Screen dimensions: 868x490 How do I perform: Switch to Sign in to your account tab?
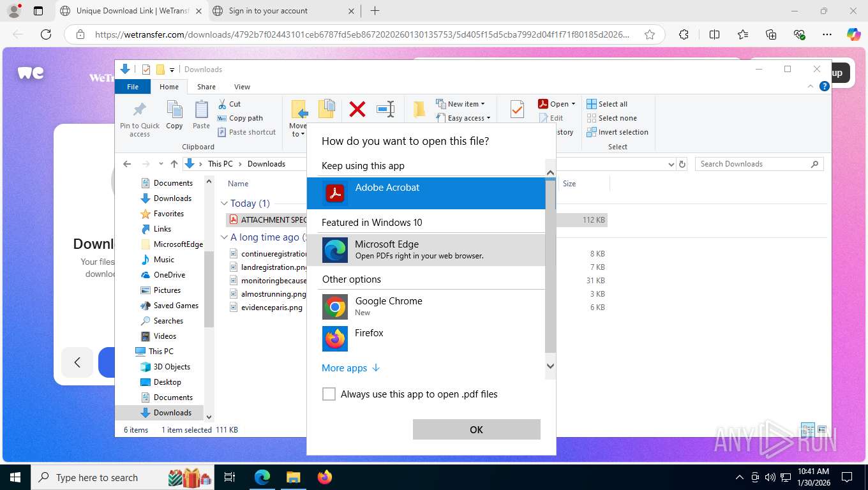tap(283, 11)
